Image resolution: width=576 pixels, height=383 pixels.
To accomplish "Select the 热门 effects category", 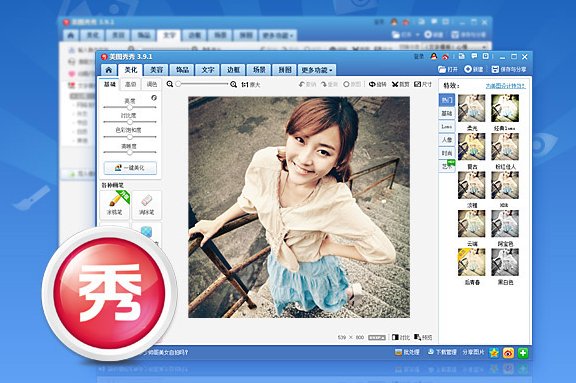I will 447,100.
